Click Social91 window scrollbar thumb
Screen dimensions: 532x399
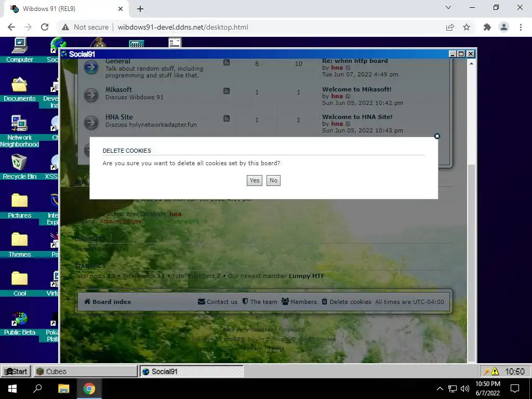(x=471, y=262)
